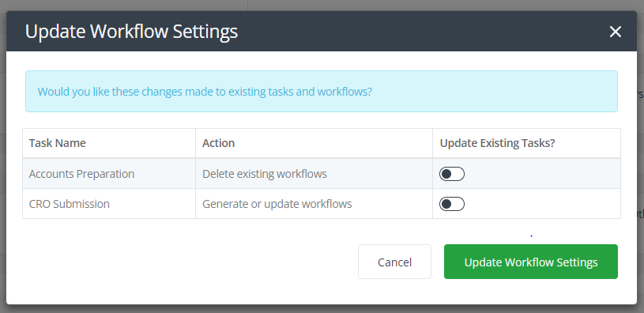Click the dialog title 'Update Workflow Settings'
This screenshot has height=313, width=644.
[131, 32]
